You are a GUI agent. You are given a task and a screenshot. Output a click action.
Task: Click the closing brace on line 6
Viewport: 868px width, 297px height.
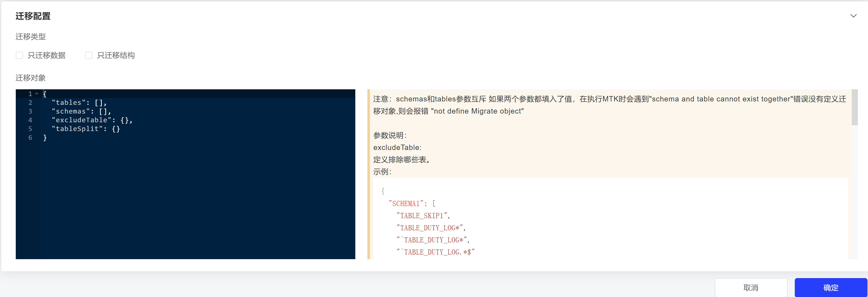point(45,138)
